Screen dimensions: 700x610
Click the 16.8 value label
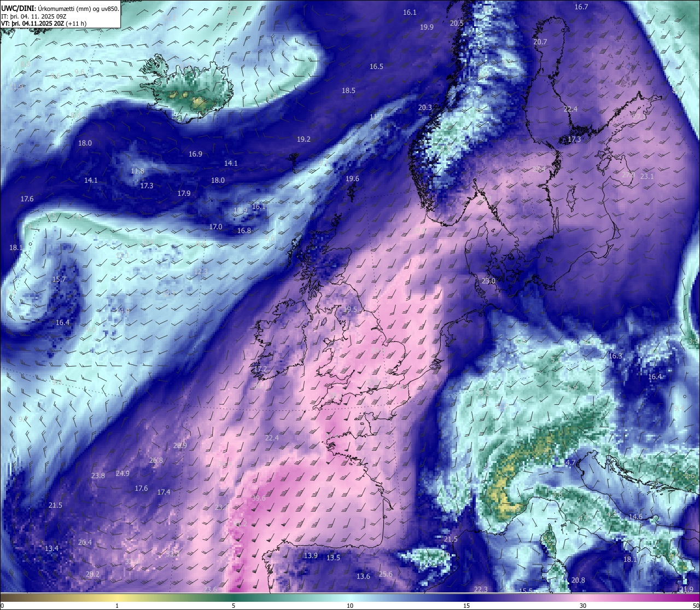click(244, 231)
